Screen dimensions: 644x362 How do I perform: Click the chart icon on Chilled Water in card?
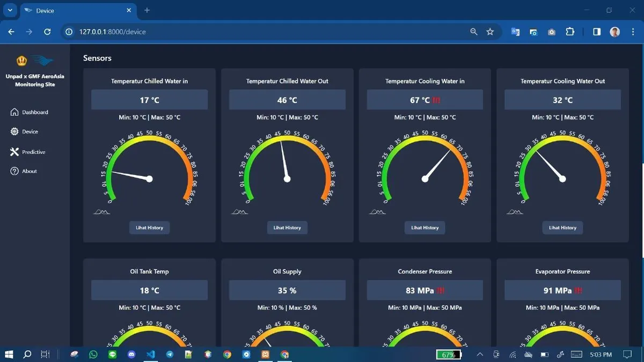click(x=101, y=212)
